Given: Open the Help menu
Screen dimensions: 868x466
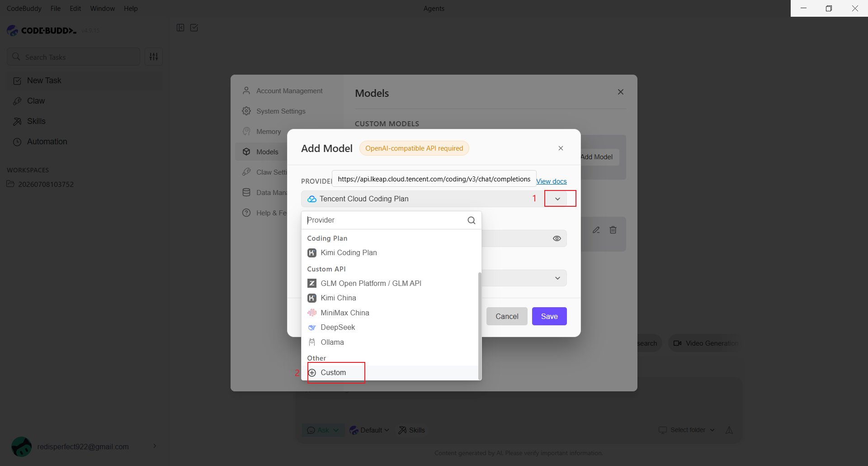Looking at the screenshot, I should pyautogui.click(x=131, y=8).
